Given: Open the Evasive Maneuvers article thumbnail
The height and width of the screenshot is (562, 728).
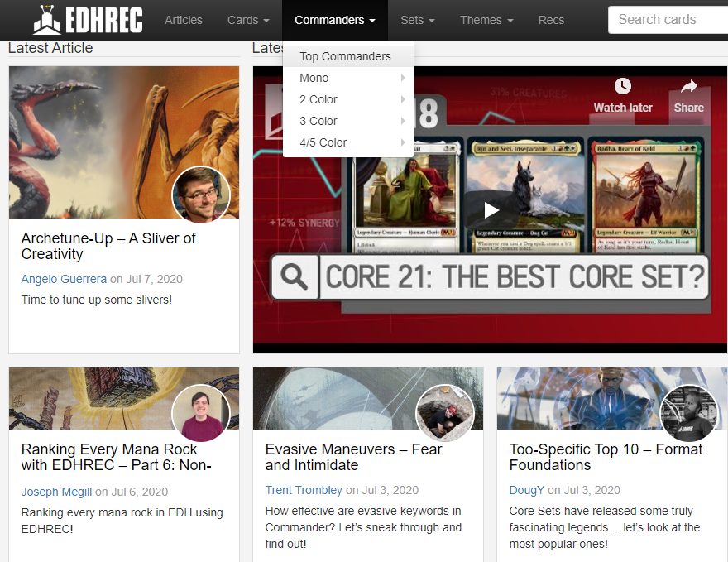Looking at the screenshot, I should tap(368, 398).
